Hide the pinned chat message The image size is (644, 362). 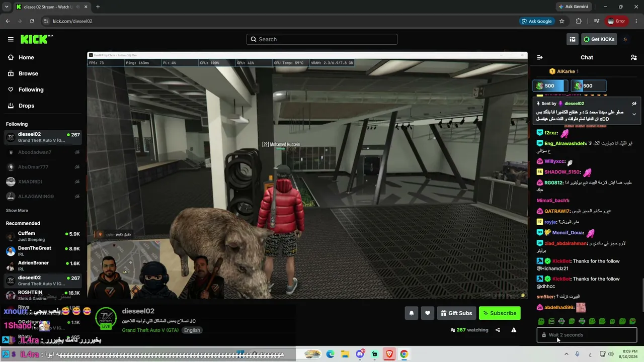634,104
